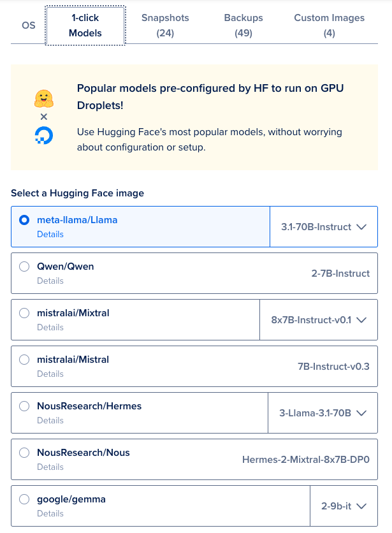392x533 pixels.
Task: Select the NousResearch/Hermes radio button
Action: pyautogui.click(x=24, y=406)
